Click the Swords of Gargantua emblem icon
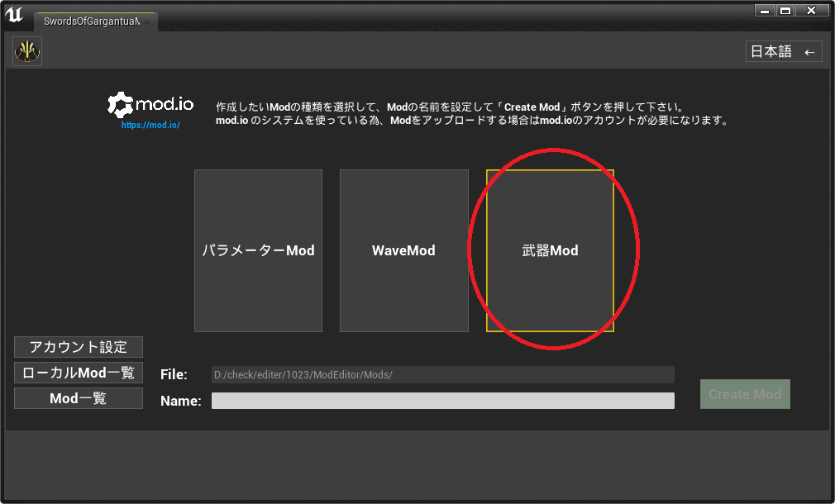Viewport: 835px width, 504px height. 26,50
